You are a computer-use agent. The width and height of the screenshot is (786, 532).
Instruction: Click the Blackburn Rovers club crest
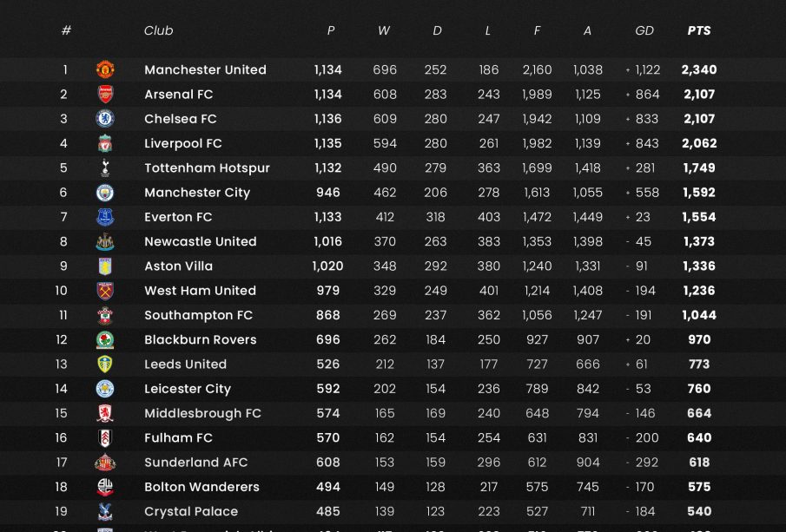(105, 340)
